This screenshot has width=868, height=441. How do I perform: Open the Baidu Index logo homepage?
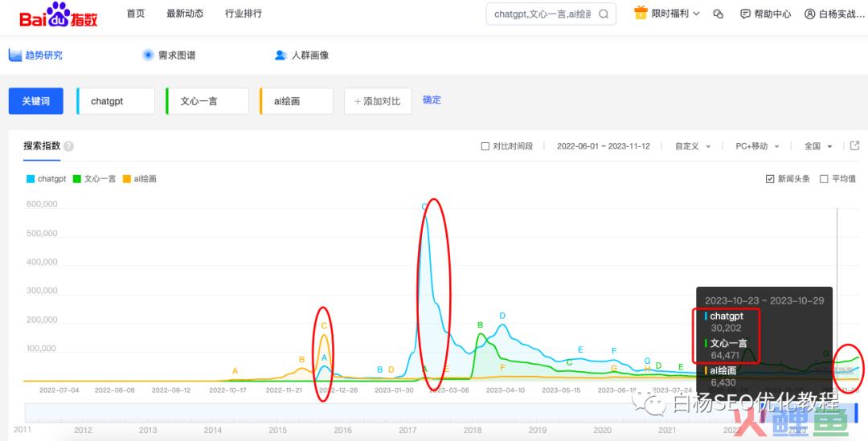point(58,14)
